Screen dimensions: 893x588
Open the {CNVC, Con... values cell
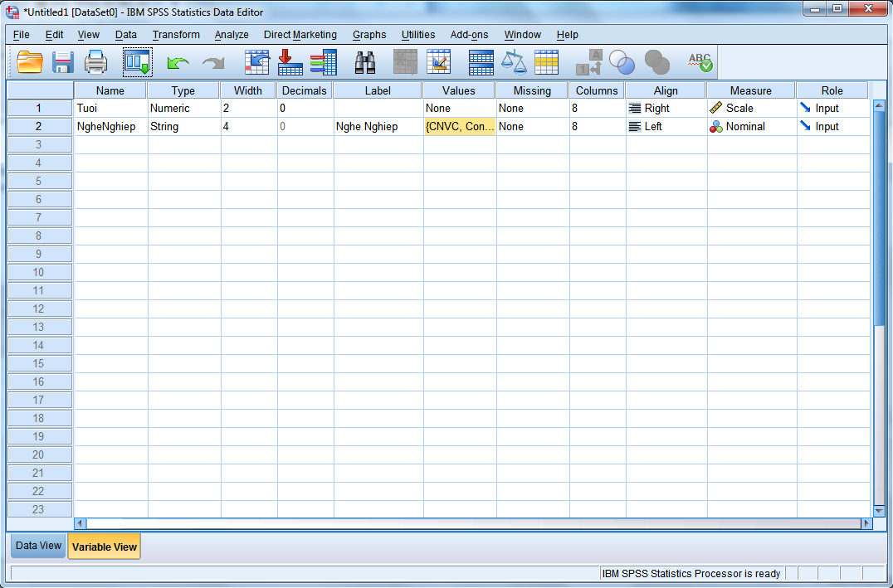459,126
